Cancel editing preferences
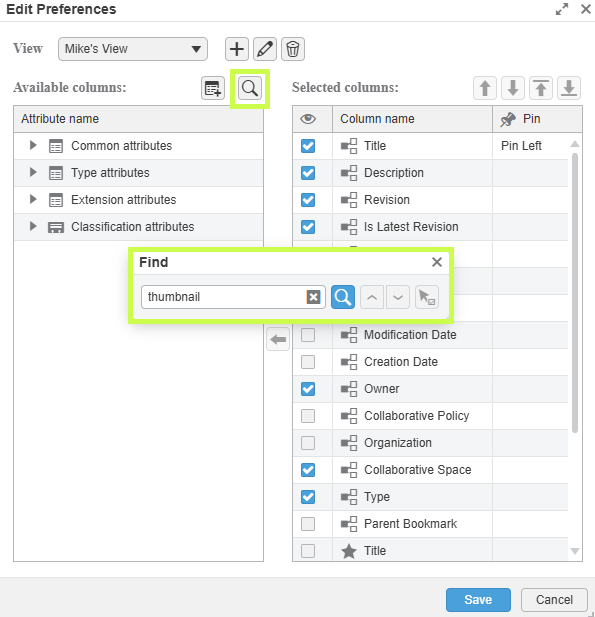The image size is (595, 617). coord(554,600)
